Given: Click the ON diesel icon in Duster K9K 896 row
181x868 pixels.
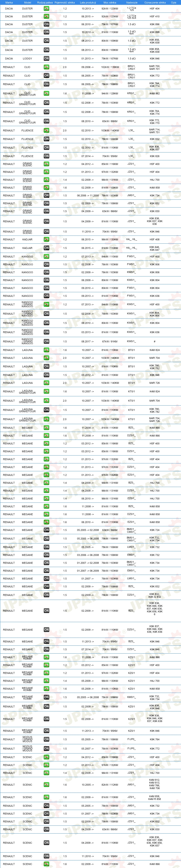Looking at the screenshot, I should coord(47,24).
